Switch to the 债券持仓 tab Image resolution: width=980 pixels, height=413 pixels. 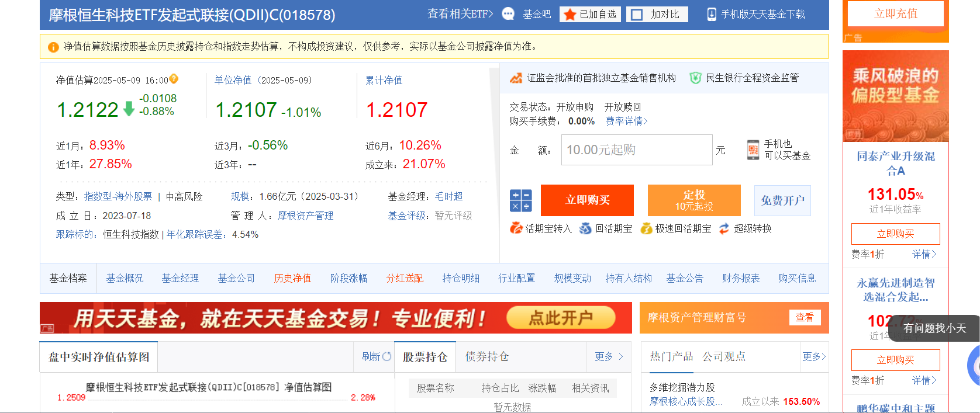487,356
